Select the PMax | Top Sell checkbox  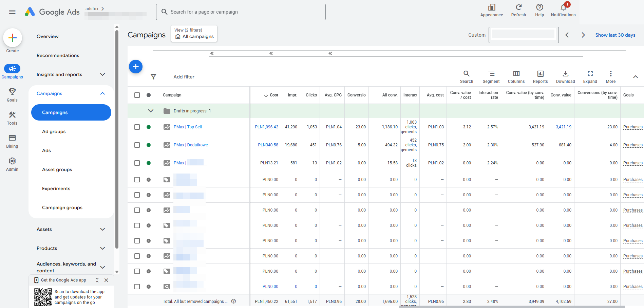137,127
